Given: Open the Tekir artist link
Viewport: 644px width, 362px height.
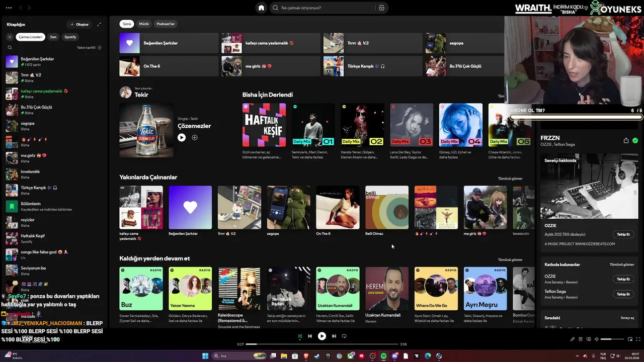Looking at the screenshot, I should pos(141,95).
